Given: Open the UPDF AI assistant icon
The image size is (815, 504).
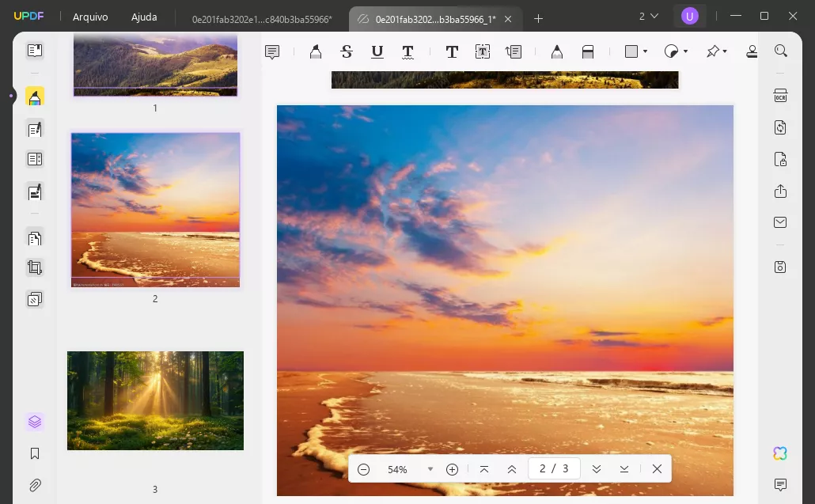Looking at the screenshot, I should (x=780, y=453).
